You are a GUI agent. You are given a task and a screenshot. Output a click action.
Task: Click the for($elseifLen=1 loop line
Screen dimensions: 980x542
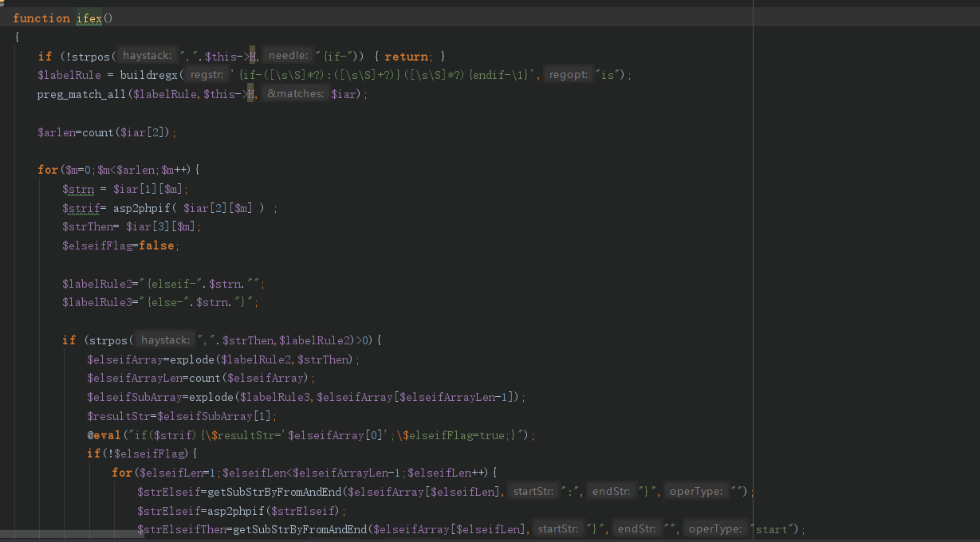[305, 473]
